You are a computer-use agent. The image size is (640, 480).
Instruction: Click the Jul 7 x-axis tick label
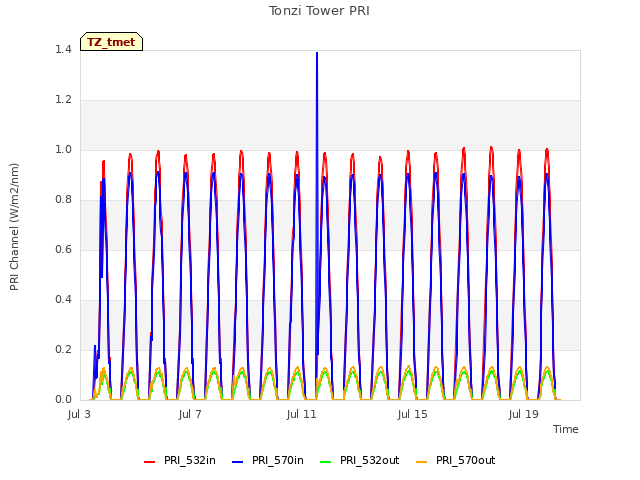tap(190, 414)
